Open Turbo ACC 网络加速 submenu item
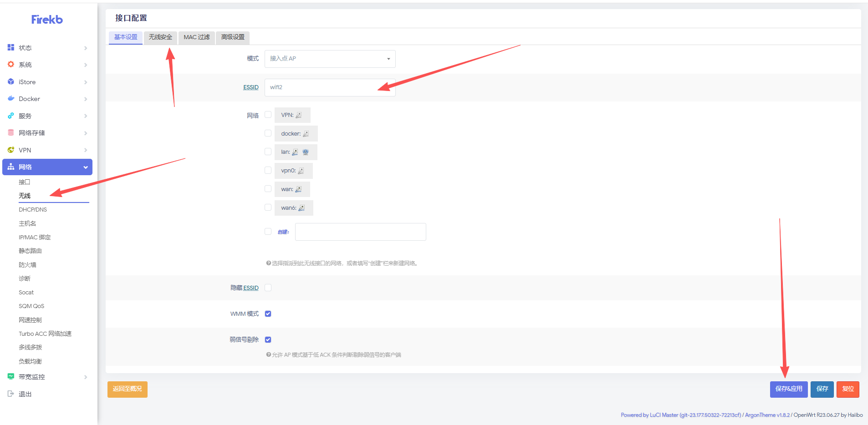Screen dimensions: 868x425 (x=45, y=334)
